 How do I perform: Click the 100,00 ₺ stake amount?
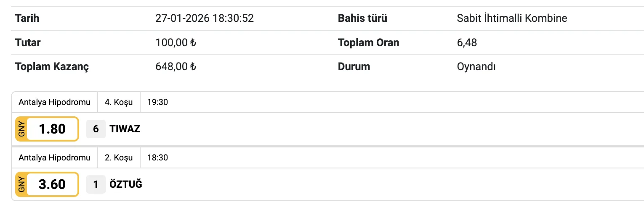[x=176, y=42]
